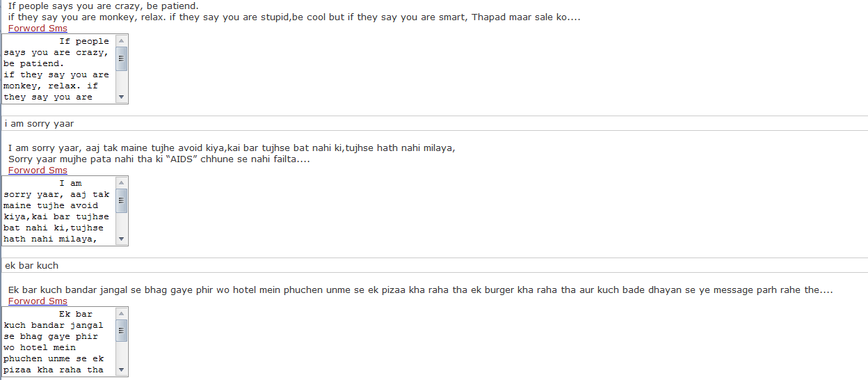Screen dimensions: 868x380
Task: Click scrollbar thumb in crazy message textbox
Action: pos(122,58)
